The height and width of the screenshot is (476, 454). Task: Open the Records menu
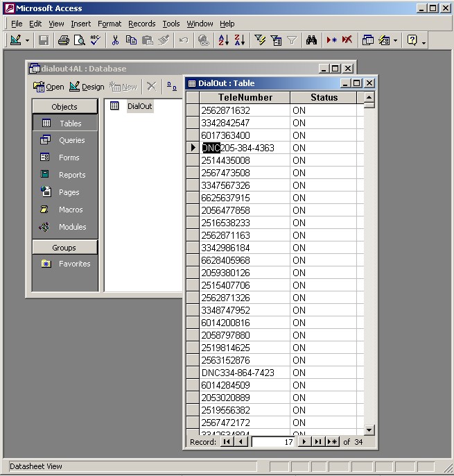142,24
